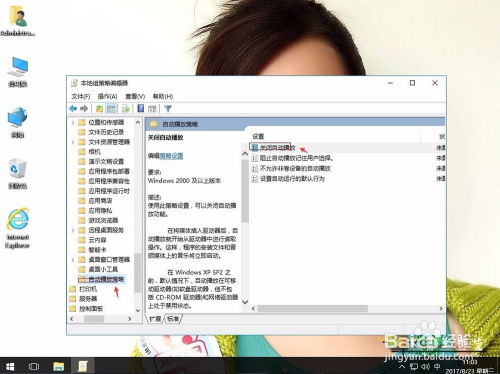
Task: Click settings list horizontal scroll left arrow
Action: (253, 309)
